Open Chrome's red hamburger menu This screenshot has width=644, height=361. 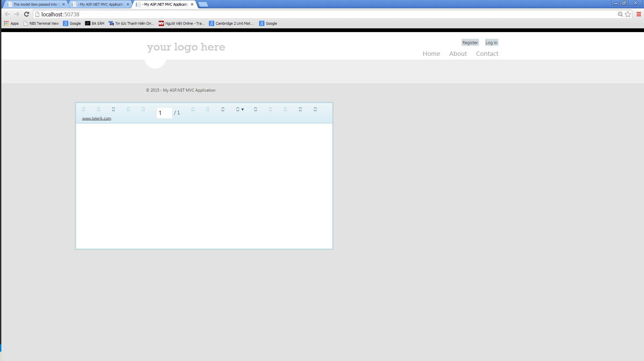639,14
